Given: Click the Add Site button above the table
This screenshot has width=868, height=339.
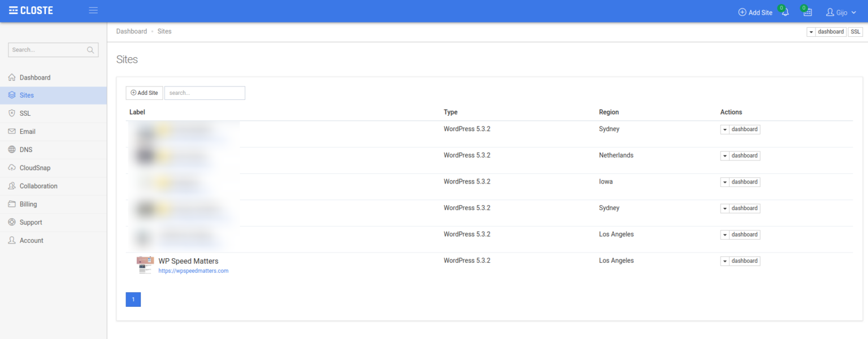Looking at the screenshot, I should 144,93.
